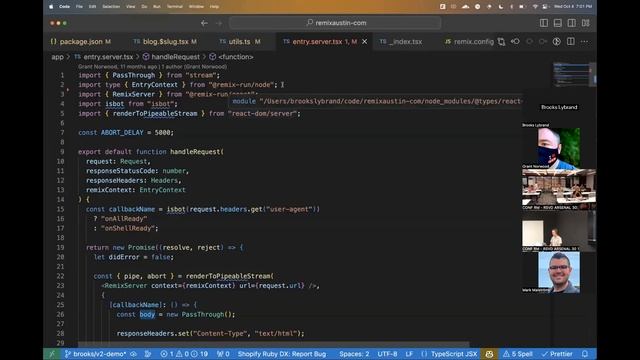This screenshot has width=640, height=360.
Task: Click the publish eye icon beside branch name
Action: coord(133,354)
